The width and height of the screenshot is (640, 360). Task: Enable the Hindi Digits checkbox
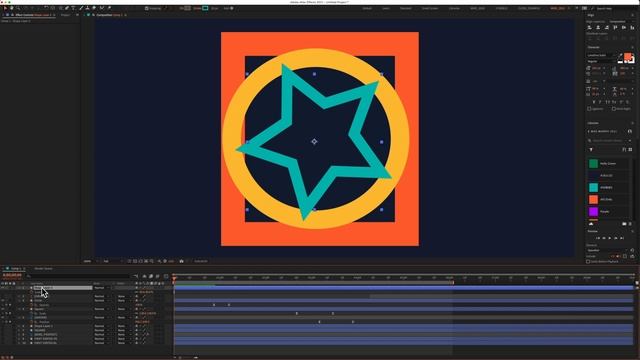pos(614,109)
